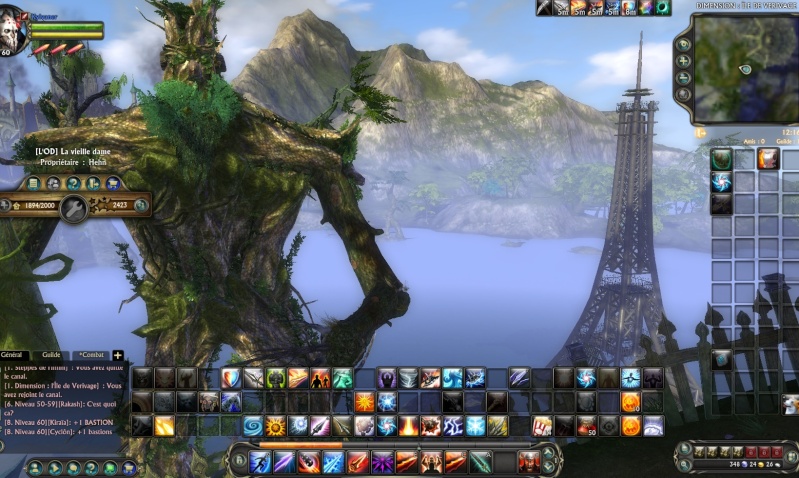
Task: Select the green ring buff icon at top
Action: 663,8
